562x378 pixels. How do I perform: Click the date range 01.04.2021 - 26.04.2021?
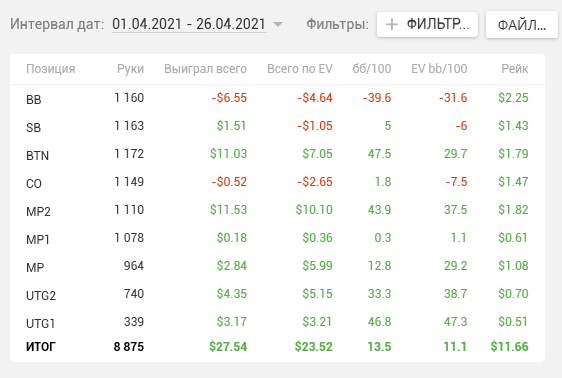[x=189, y=24]
